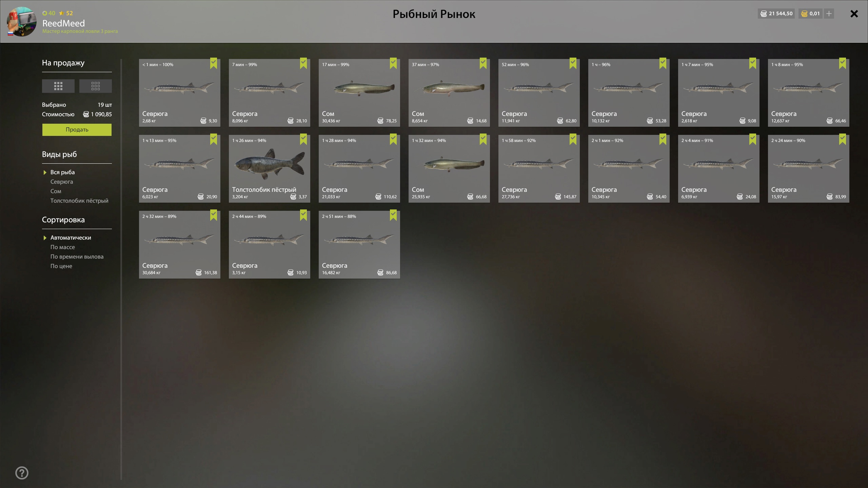Image resolution: width=868 pixels, height=488 pixels.
Task: Open the help question mark icon
Action: [22, 473]
